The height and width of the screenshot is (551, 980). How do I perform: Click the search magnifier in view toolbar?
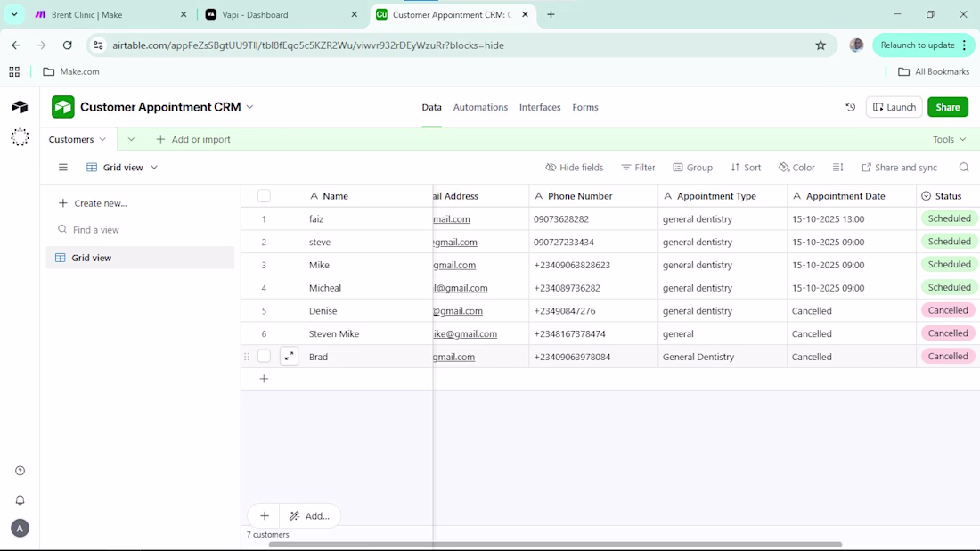point(964,168)
